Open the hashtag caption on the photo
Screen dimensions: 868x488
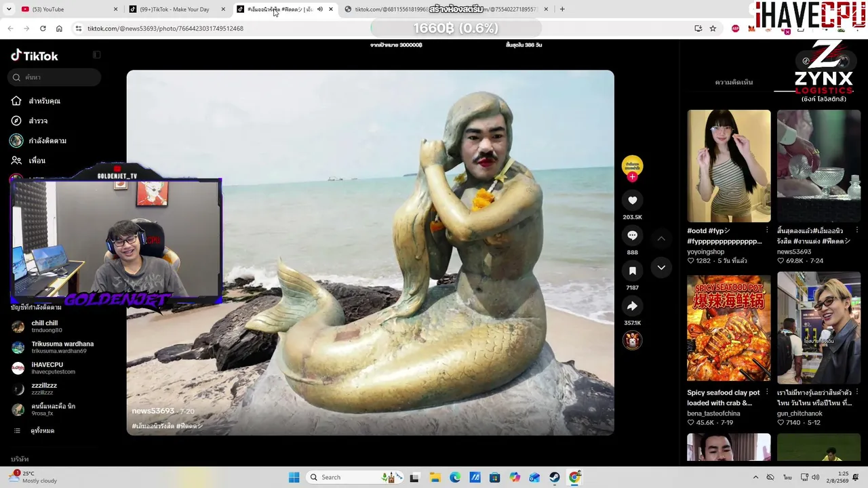pyautogui.click(x=167, y=426)
